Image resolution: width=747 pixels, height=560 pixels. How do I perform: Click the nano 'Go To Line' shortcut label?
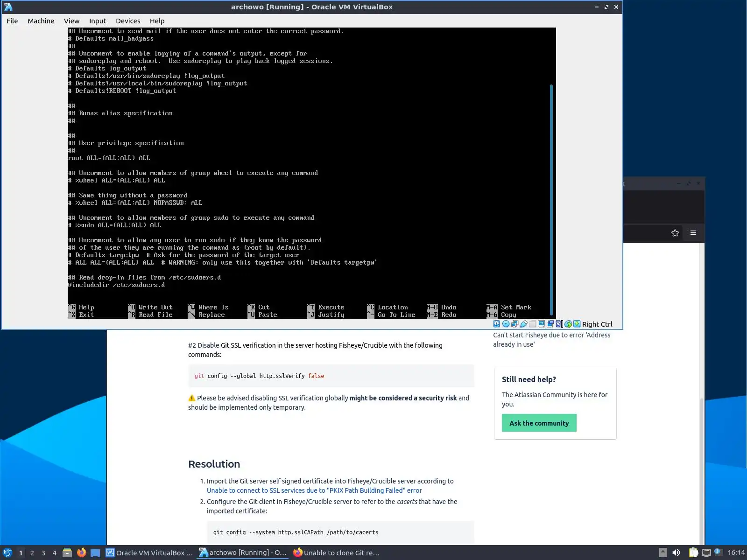click(x=396, y=315)
